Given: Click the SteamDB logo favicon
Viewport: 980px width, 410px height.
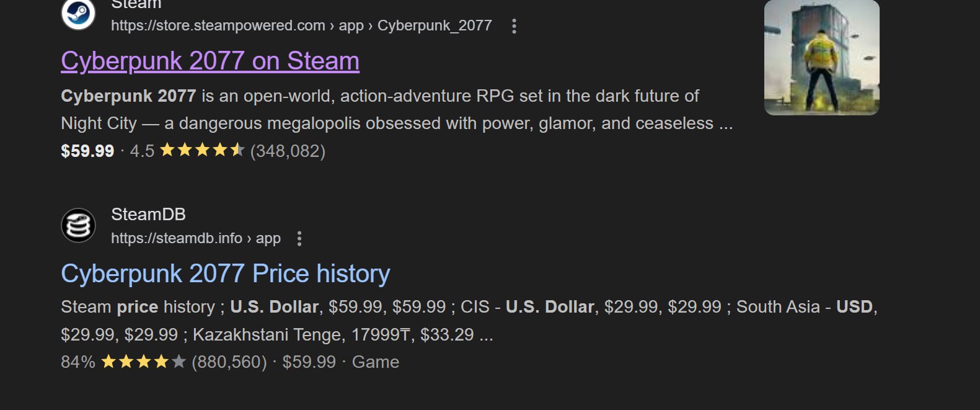Looking at the screenshot, I should pos(78,225).
